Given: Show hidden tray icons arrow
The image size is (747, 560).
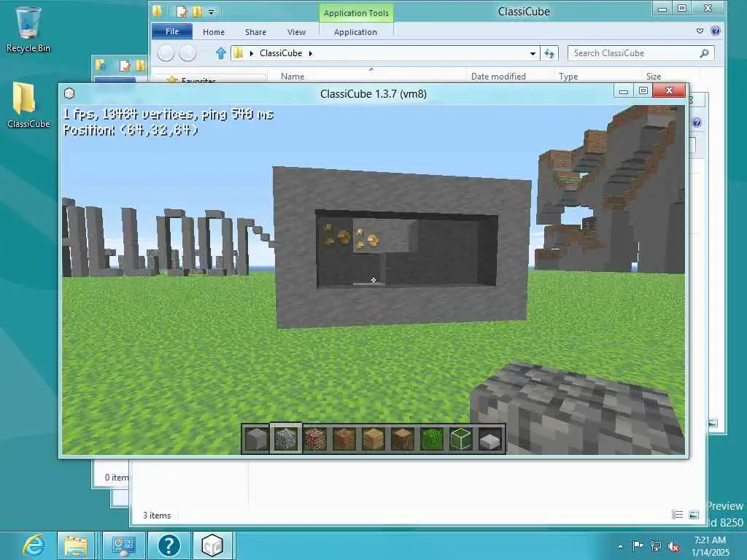Looking at the screenshot, I should (x=620, y=546).
